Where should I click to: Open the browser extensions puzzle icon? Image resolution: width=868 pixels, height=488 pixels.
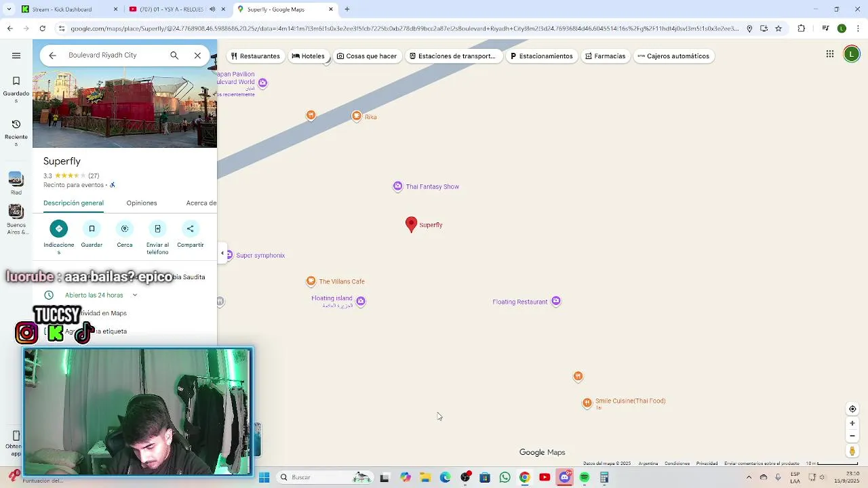tap(802, 28)
